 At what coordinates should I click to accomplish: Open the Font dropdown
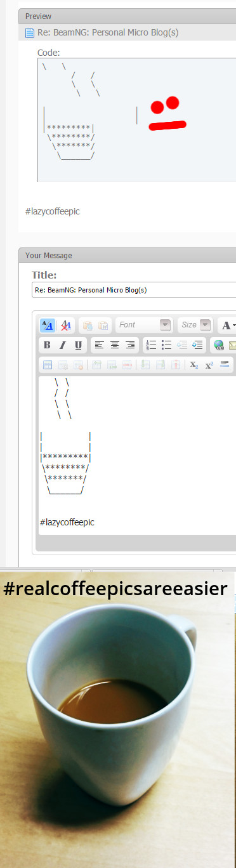click(x=144, y=325)
